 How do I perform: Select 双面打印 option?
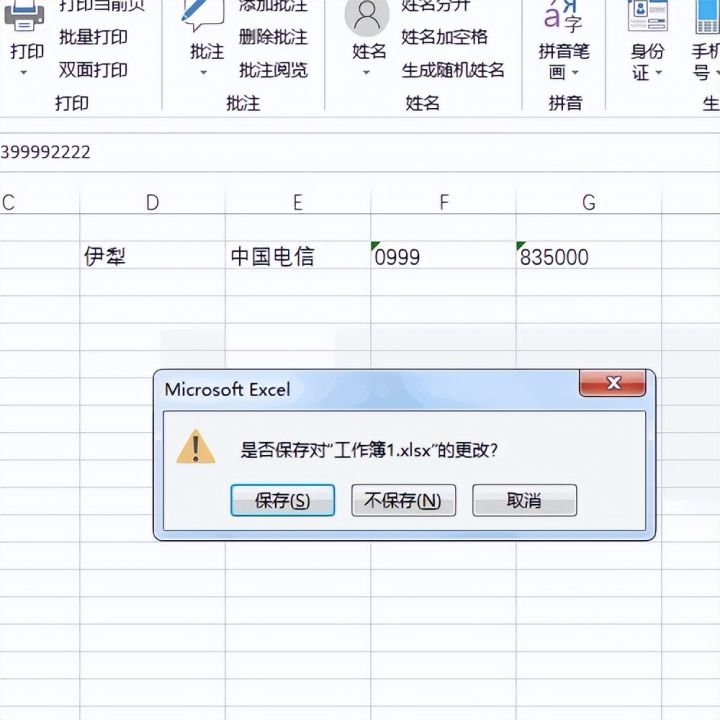pos(93,70)
